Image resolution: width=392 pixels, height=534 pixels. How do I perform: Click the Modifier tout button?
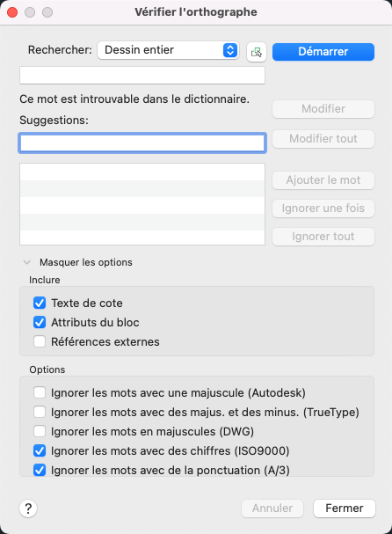point(323,139)
